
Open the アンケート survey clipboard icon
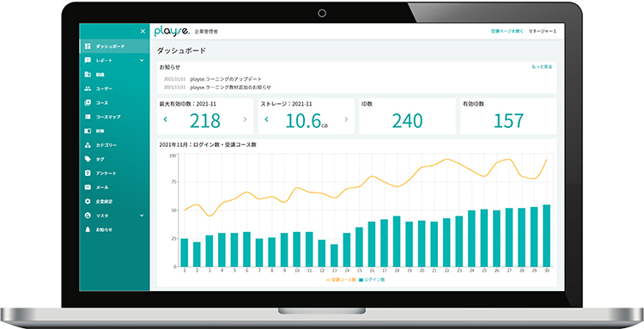click(x=88, y=174)
